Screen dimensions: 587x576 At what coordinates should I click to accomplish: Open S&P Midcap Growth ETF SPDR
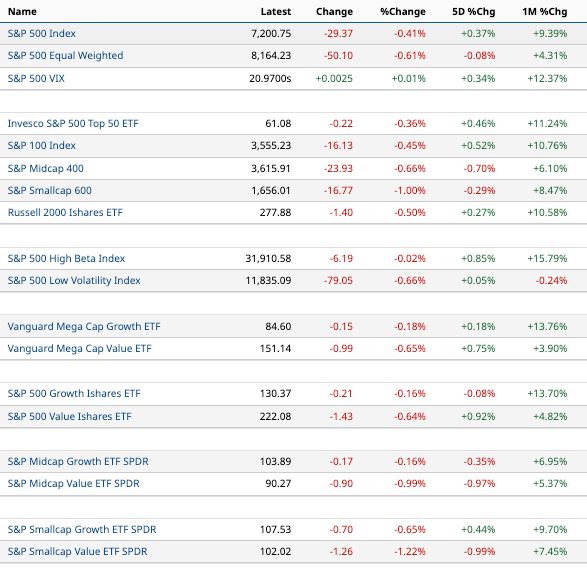78,461
